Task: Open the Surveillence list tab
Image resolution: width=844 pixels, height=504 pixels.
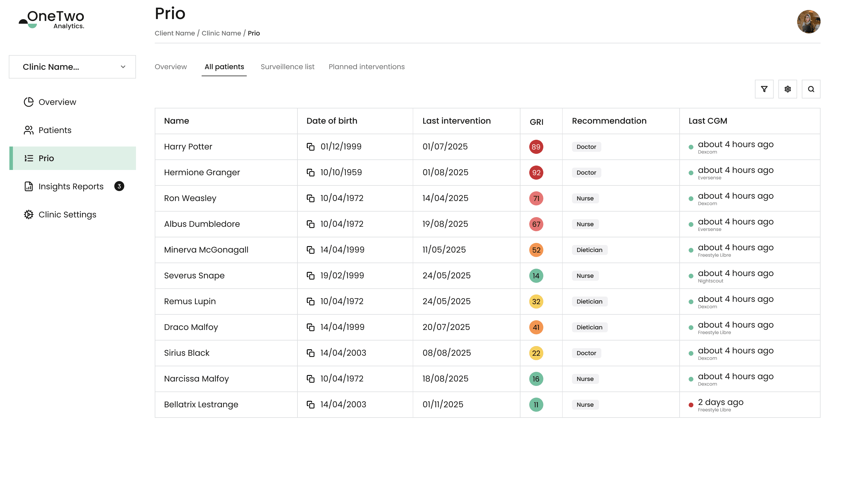Action: [287, 67]
